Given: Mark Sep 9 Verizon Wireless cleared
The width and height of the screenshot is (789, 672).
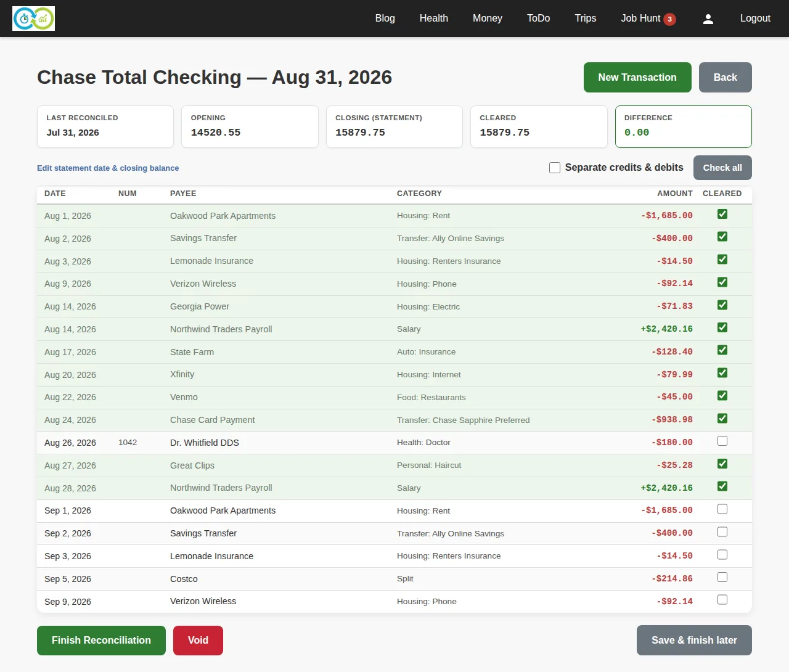Looking at the screenshot, I should coord(722,600).
